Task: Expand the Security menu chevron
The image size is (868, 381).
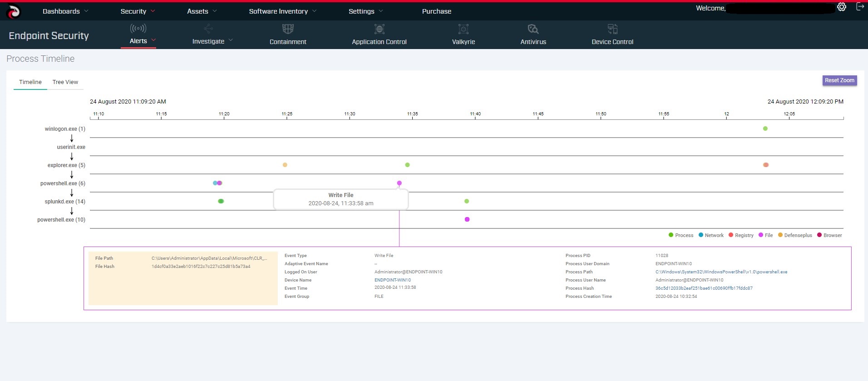Action: (153, 11)
